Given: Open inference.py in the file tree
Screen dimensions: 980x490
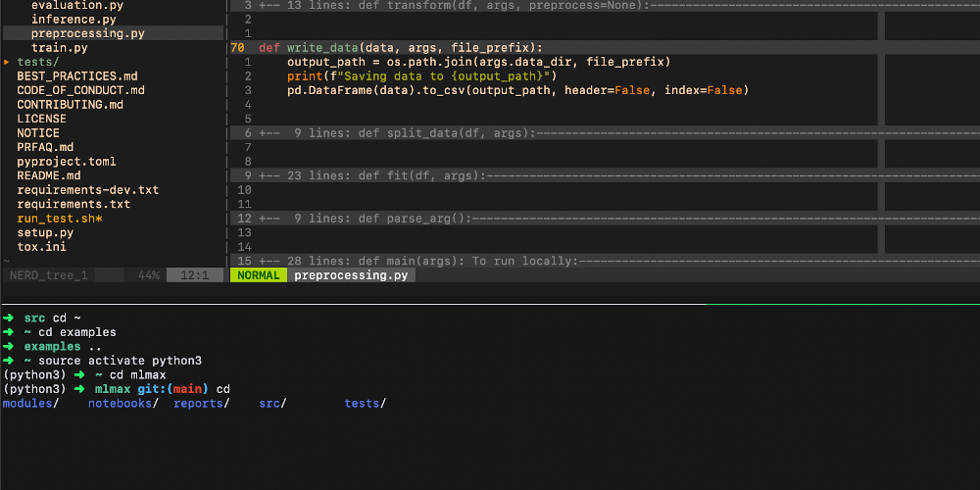Looking at the screenshot, I should [73, 20].
